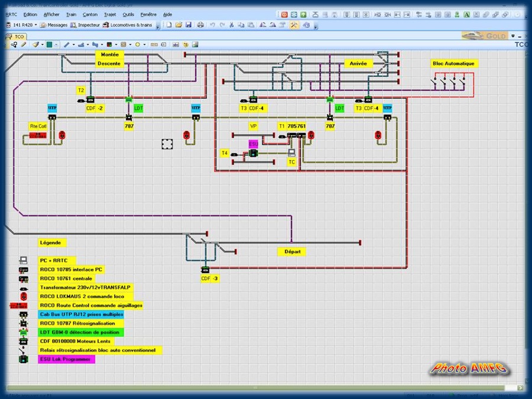Open the 141 R420 locomotive dropdown
Viewport: 532px width, 399px height.
(35, 25)
